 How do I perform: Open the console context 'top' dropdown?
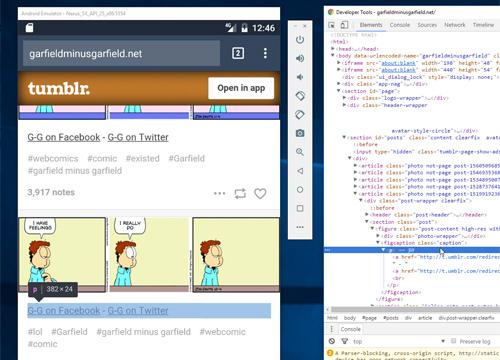point(399,341)
